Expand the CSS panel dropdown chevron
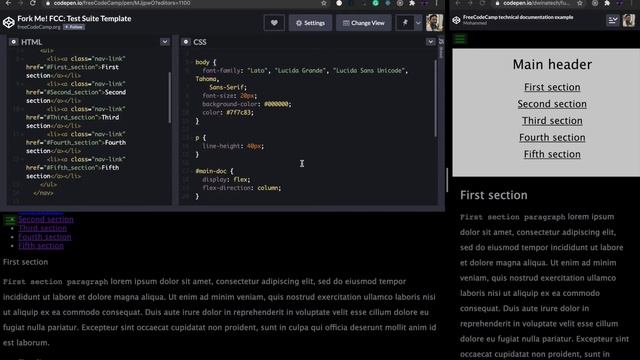The image size is (640, 360). (431, 42)
